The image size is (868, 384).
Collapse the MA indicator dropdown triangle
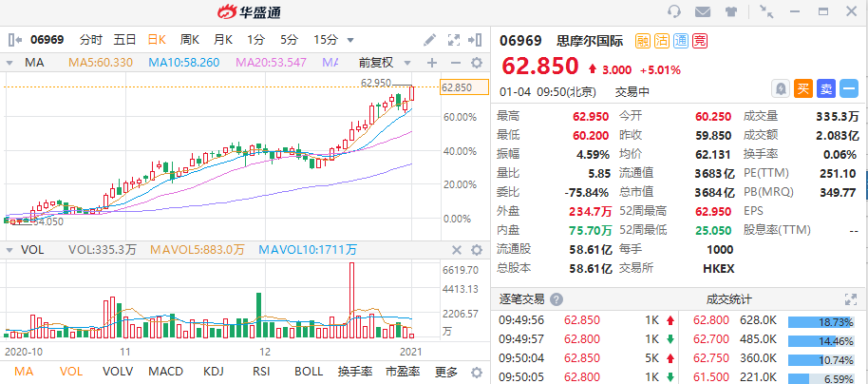[9, 63]
